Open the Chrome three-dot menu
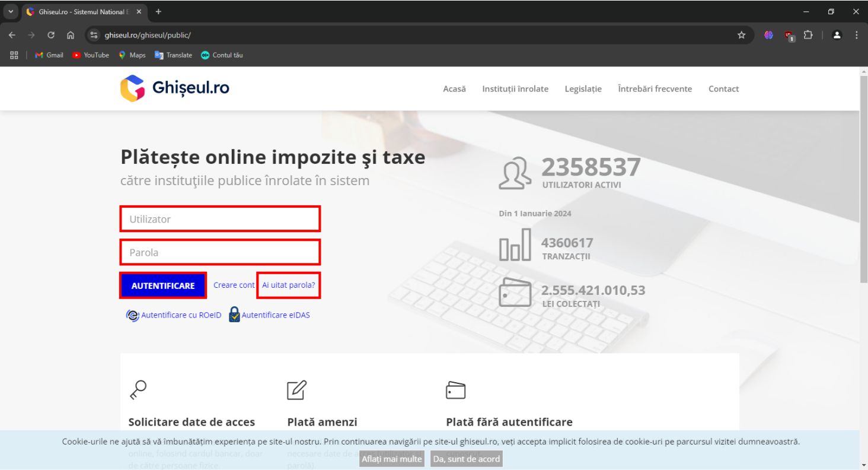868x470 pixels. point(856,35)
